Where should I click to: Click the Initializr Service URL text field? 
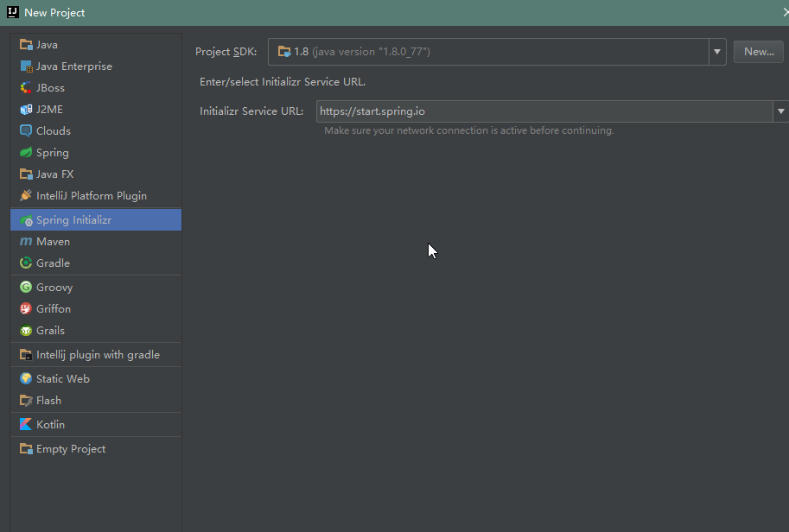[544, 111]
